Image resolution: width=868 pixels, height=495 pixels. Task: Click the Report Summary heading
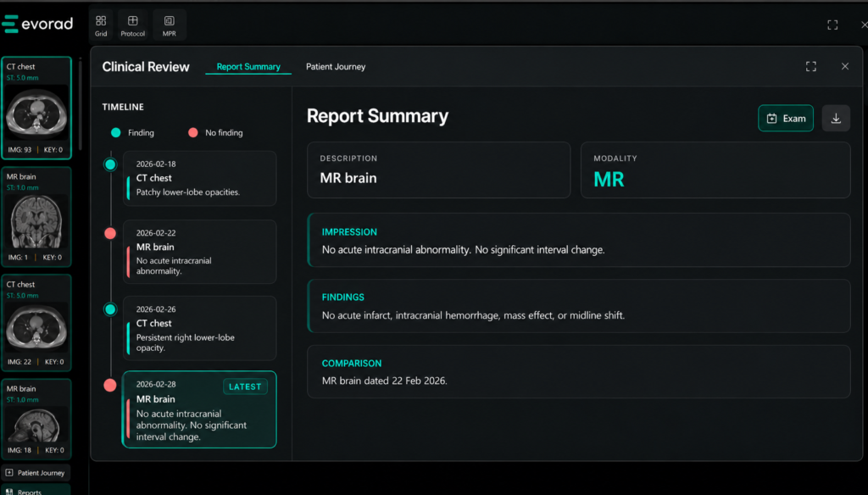(377, 116)
